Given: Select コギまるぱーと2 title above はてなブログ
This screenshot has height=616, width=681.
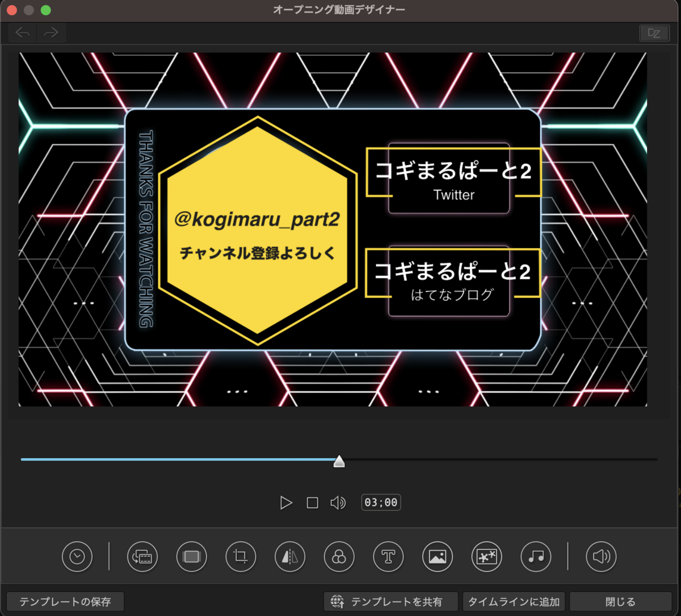Looking at the screenshot, I should point(453,271).
